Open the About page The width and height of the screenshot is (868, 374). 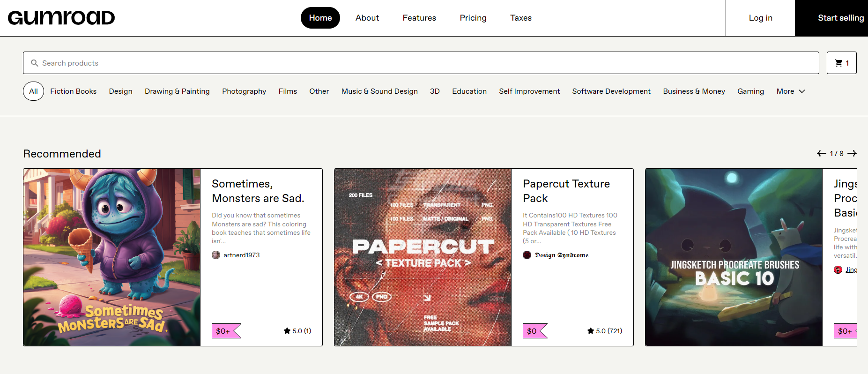367,18
